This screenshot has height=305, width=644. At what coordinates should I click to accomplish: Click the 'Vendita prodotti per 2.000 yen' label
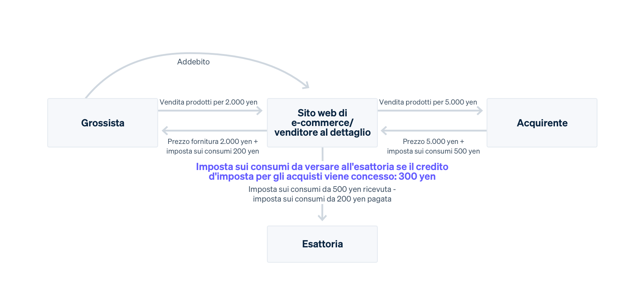[x=209, y=102]
